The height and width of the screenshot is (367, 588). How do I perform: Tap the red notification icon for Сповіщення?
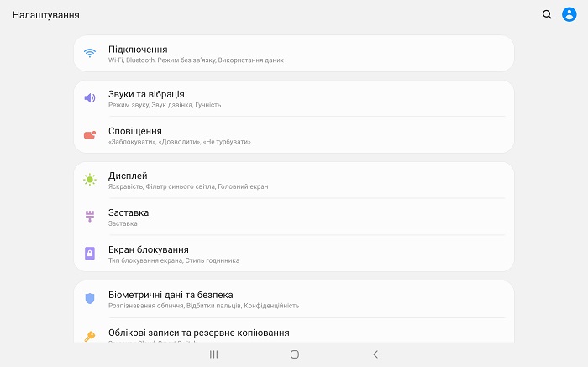coord(90,135)
